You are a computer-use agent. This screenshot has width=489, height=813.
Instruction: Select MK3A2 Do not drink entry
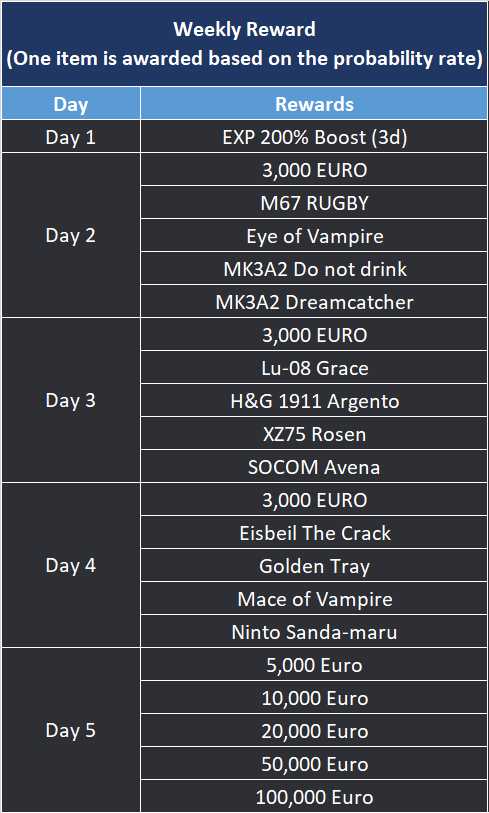pos(314,268)
